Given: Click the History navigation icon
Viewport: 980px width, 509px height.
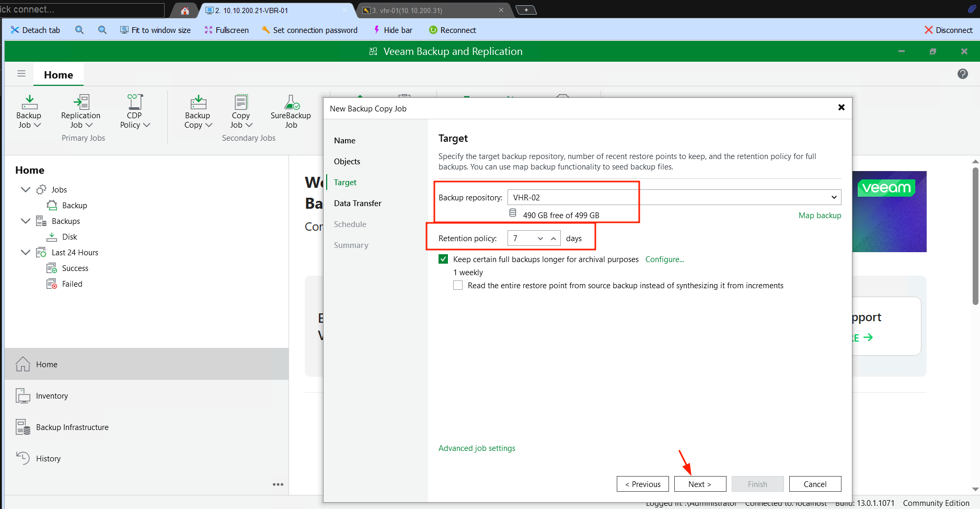Looking at the screenshot, I should pos(22,458).
